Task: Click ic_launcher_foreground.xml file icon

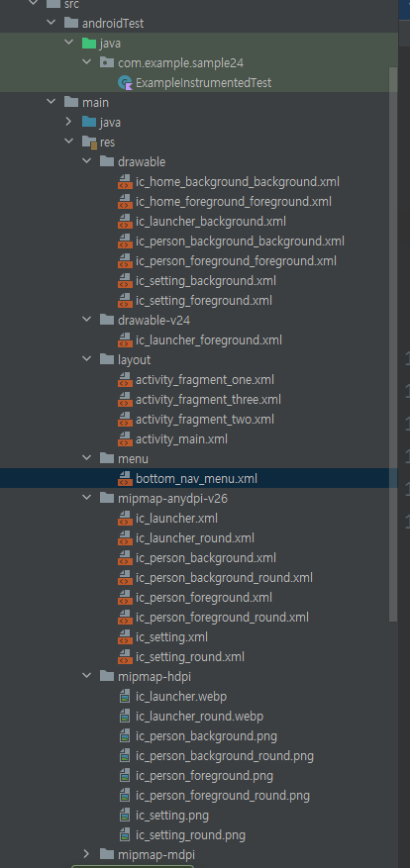Action: pos(125,340)
